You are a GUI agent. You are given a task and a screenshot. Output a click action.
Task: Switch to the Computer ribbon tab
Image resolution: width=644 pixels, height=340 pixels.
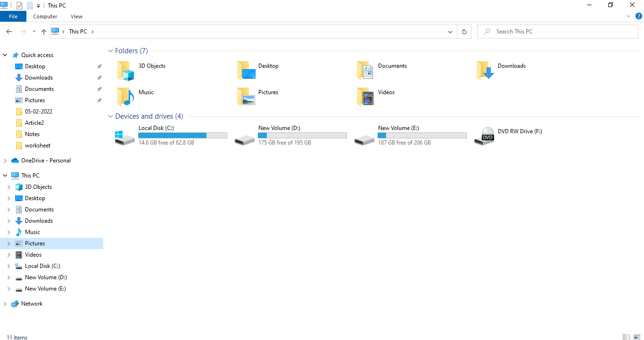45,16
